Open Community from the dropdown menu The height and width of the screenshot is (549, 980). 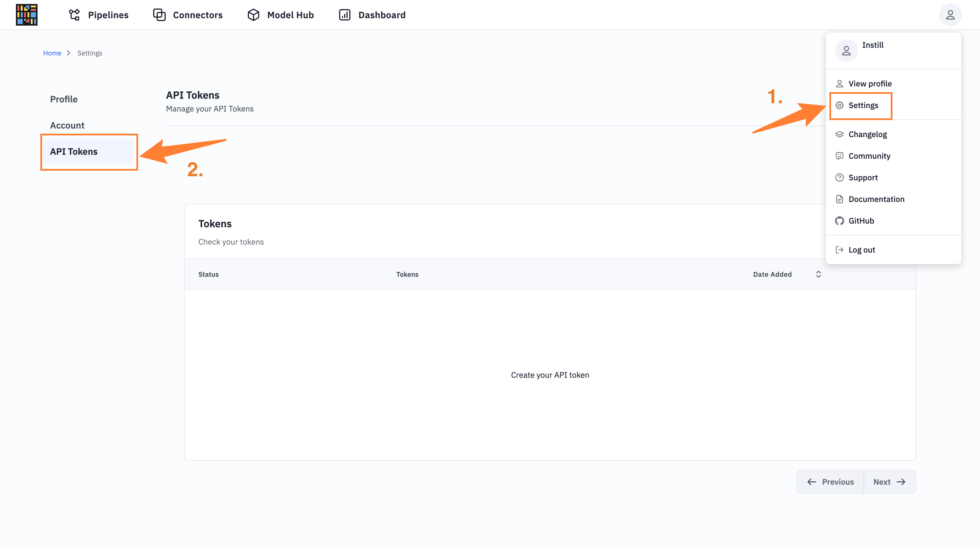[869, 156]
